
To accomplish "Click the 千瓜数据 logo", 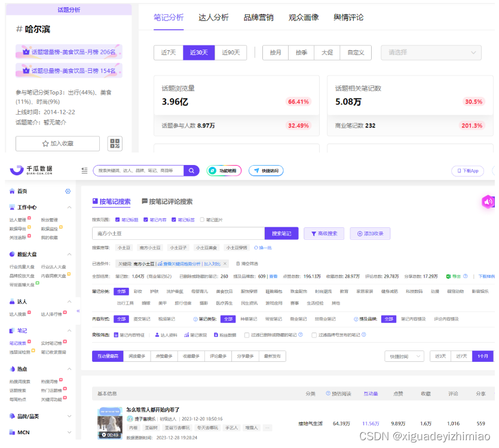I will tap(31, 170).
